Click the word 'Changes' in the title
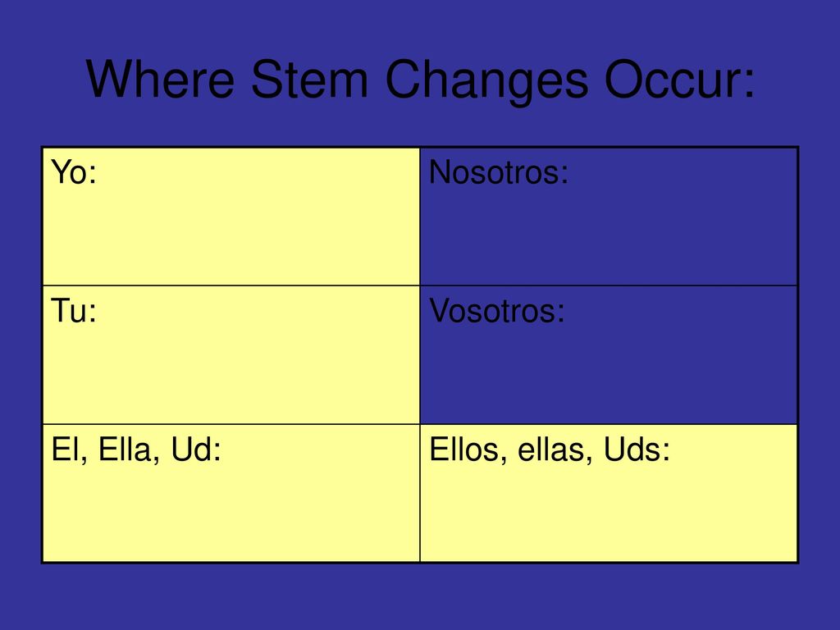Screen dimensions: 840x630 [486, 81]
